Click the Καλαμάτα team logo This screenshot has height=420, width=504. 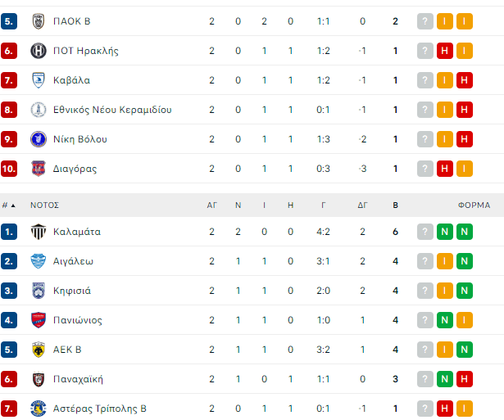coord(38,232)
